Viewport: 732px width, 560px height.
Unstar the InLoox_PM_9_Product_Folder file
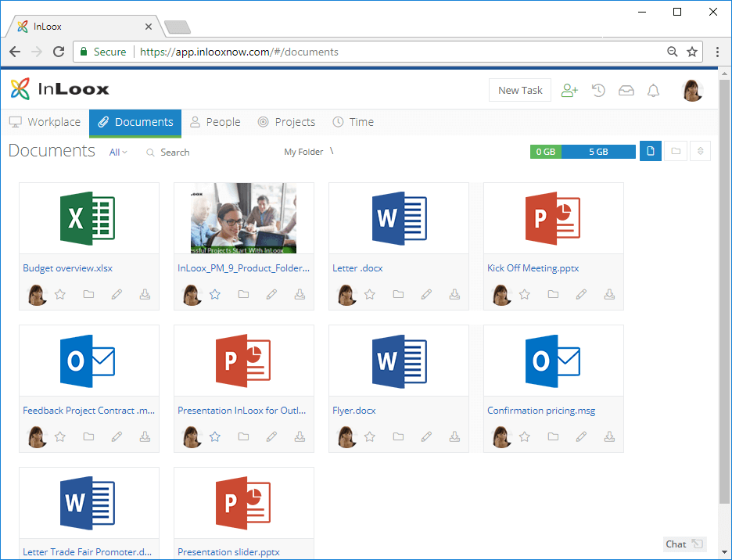pyautogui.click(x=215, y=294)
